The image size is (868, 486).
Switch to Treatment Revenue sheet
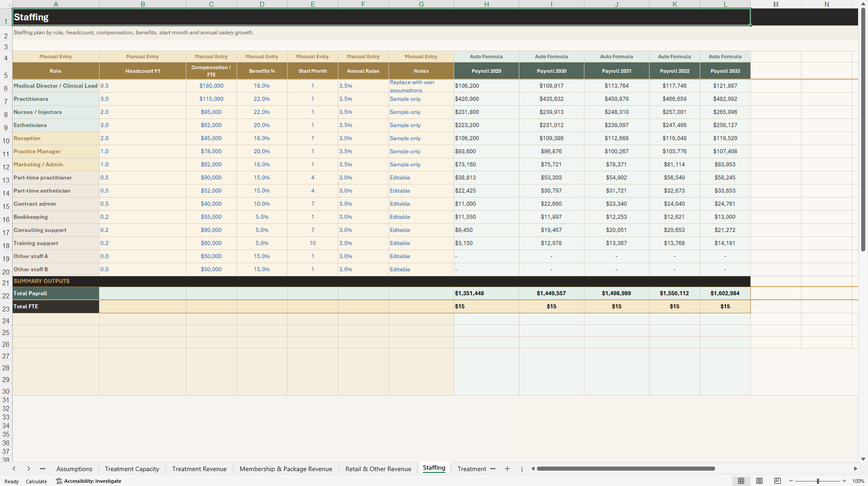pyautogui.click(x=199, y=469)
